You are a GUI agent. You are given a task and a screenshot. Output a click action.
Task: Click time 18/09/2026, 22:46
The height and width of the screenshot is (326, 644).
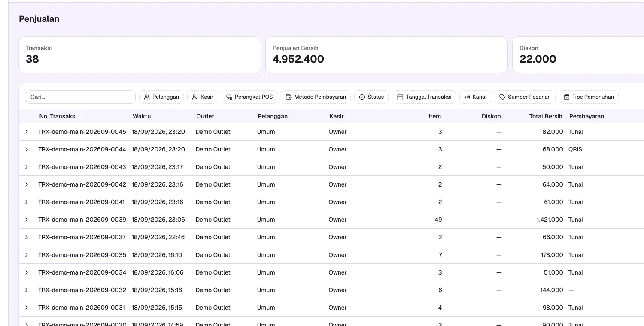click(158, 237)
